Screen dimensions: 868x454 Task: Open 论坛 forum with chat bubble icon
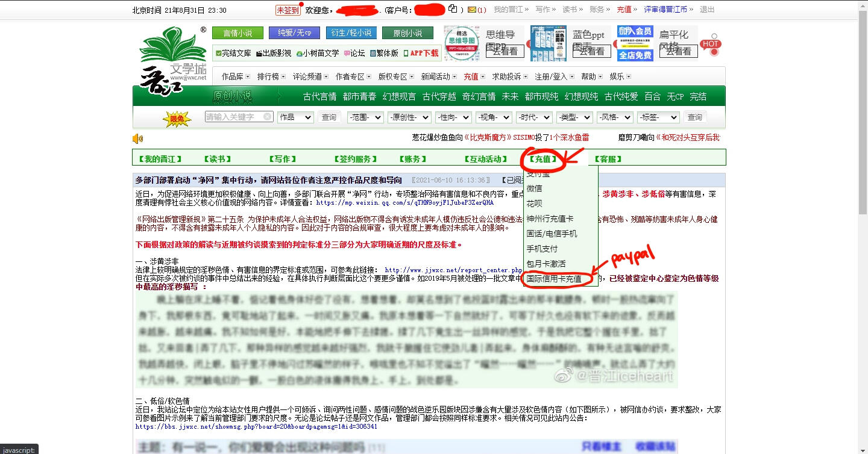click(354, 53)
